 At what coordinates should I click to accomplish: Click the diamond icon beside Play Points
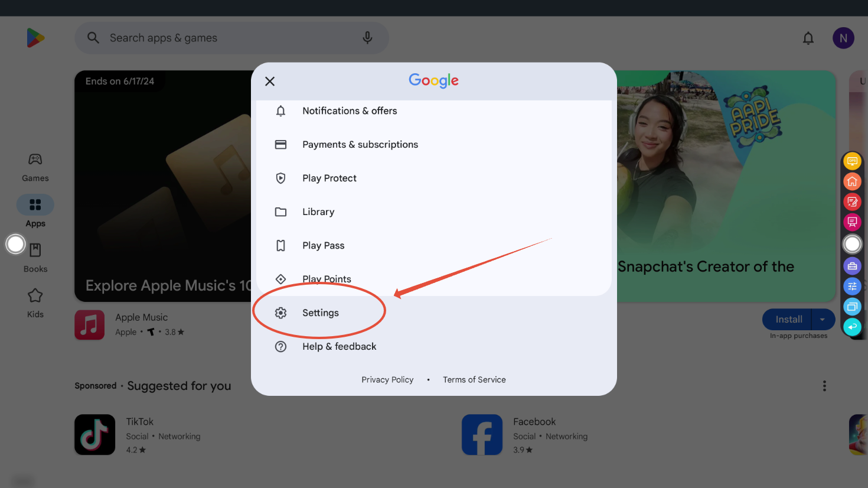pos(281,279)
